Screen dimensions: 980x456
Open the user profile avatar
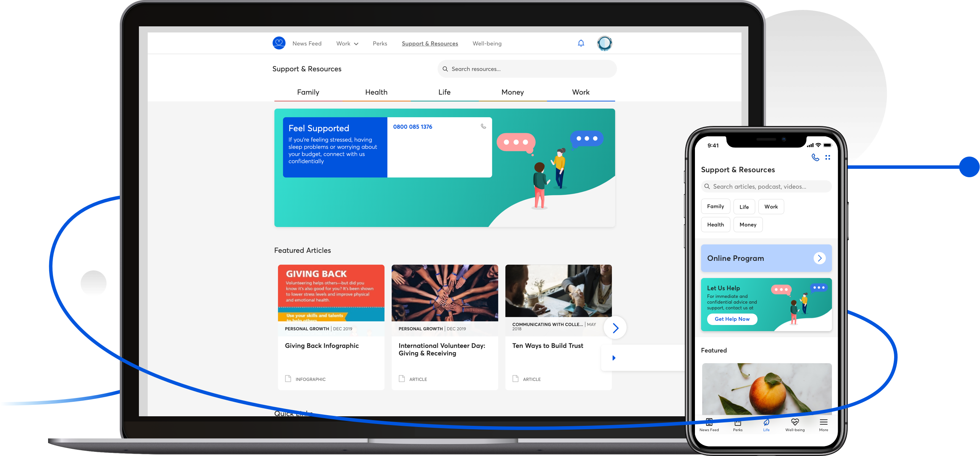click(x=604, y=43)
